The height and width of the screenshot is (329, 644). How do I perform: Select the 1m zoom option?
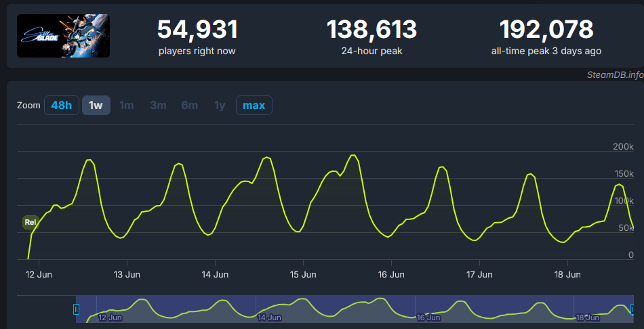(x=127, y=106)
